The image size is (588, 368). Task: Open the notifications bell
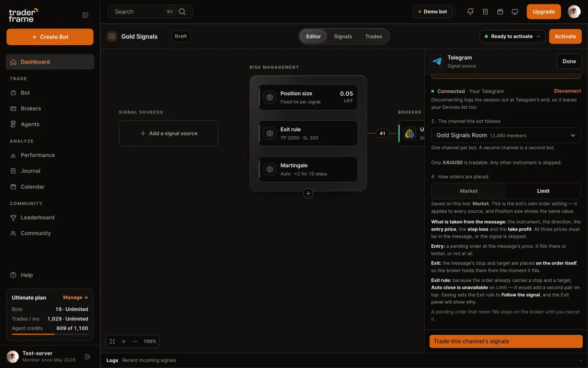pyautogui.click(x=470, y=12)
